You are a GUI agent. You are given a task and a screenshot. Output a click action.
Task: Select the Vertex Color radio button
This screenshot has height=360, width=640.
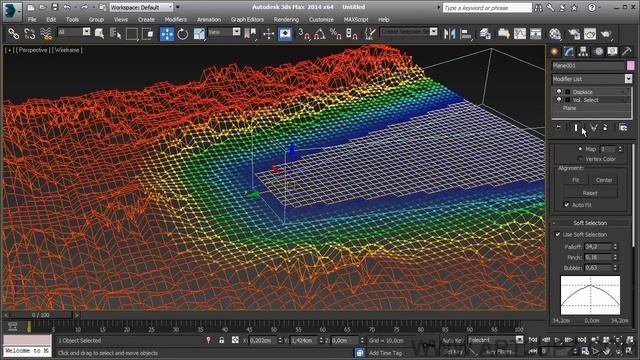(x=580, y=159)
